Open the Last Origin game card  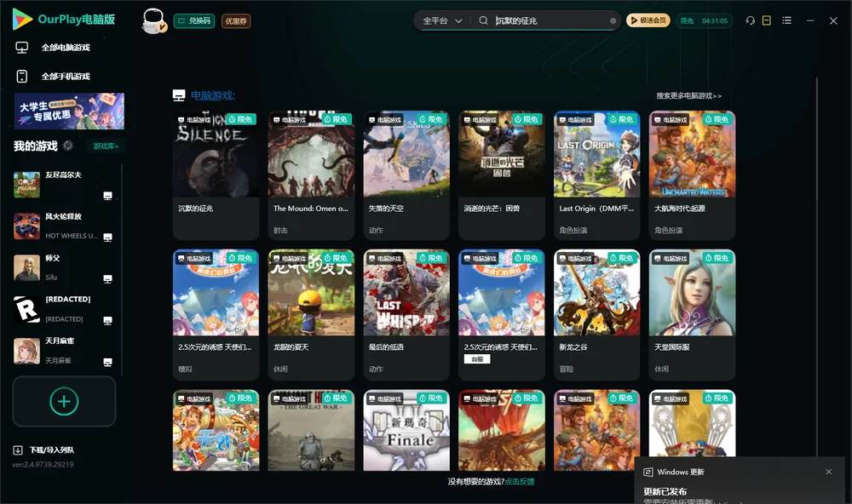[x=596, y=175]
